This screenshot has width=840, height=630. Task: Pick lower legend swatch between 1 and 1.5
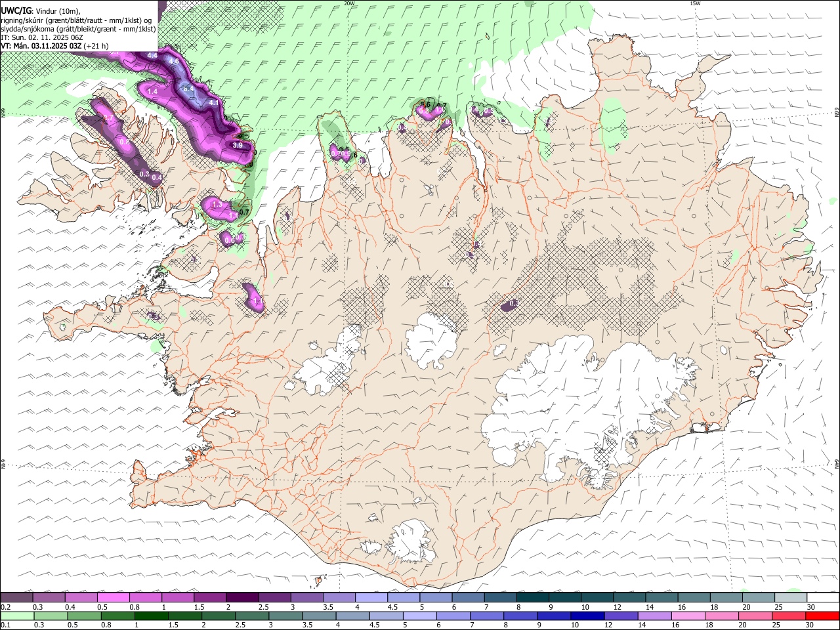(x=151, y=616)
